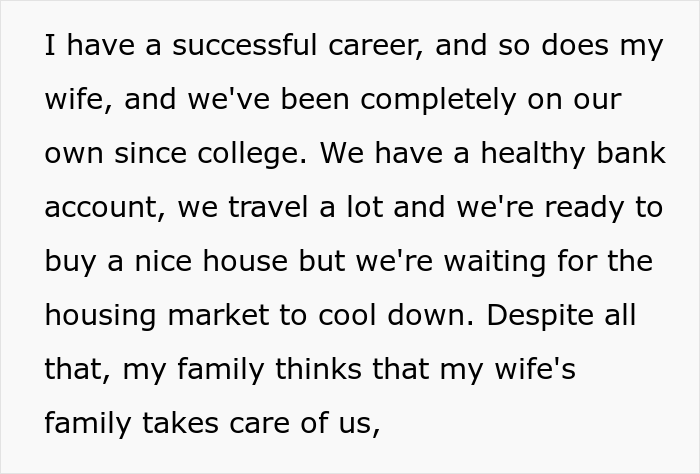700x474 pixels.
Task: Click on the word "market"
Action: click(x=218, y=315)
